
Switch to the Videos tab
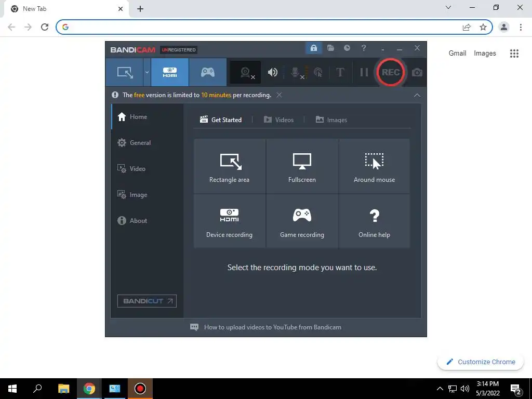pos(278,120)
